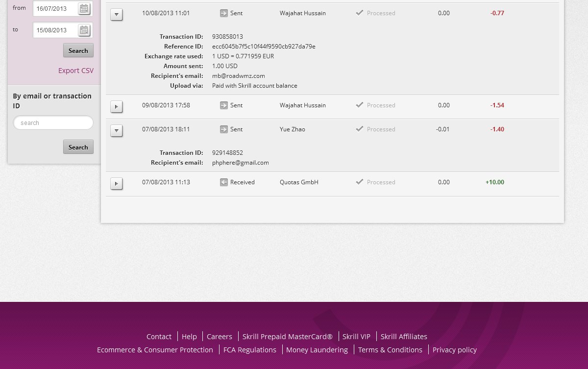Click Processed checkmark on Quotas GmbH row

[360, 182]
